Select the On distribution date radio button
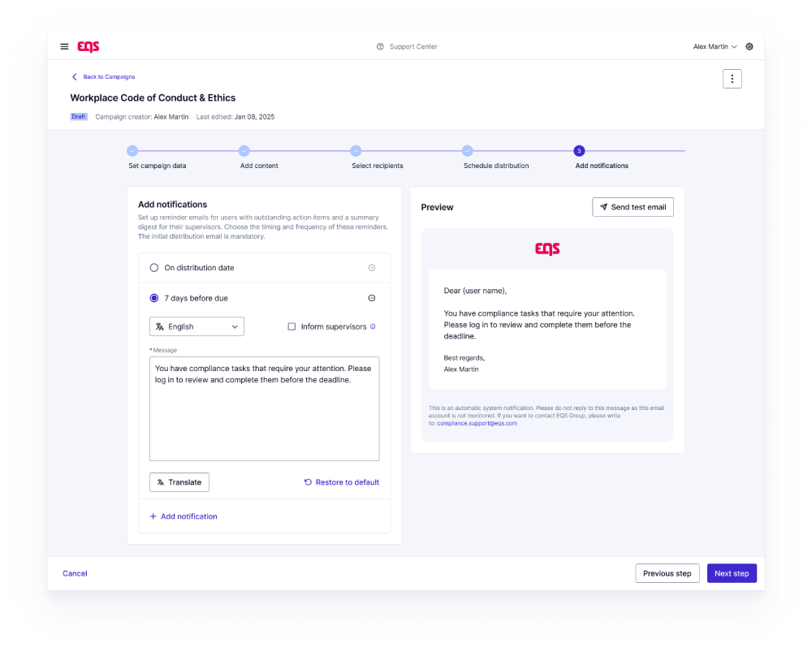This screenshot has width=812, height=652. (x=154, y=268)
